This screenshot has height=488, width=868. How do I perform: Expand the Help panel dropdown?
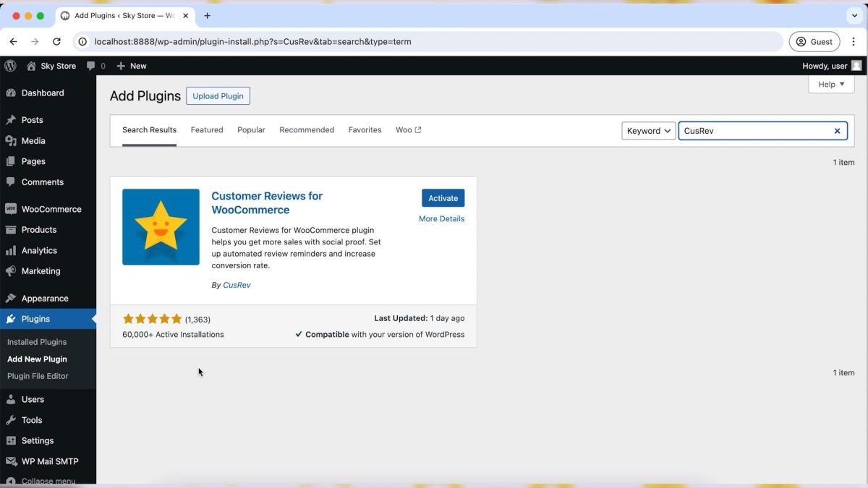pos(830,84)
